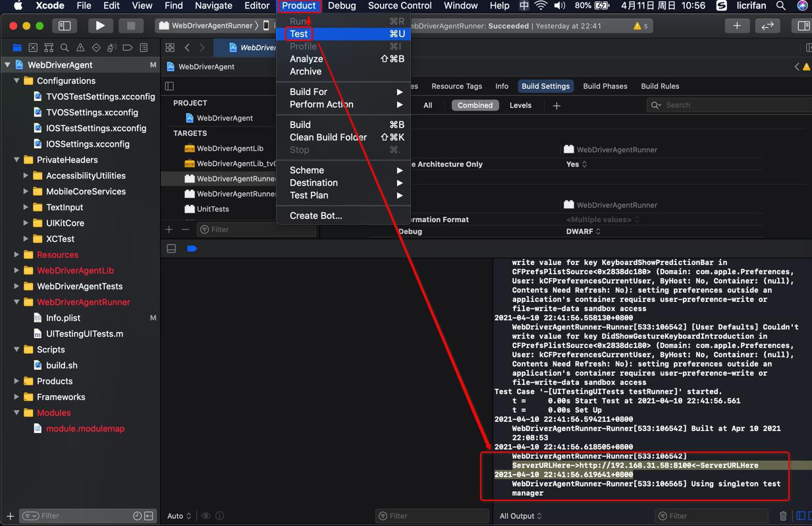Collapse the Configurations folder

pyautogui.click(x=17, y=80)
